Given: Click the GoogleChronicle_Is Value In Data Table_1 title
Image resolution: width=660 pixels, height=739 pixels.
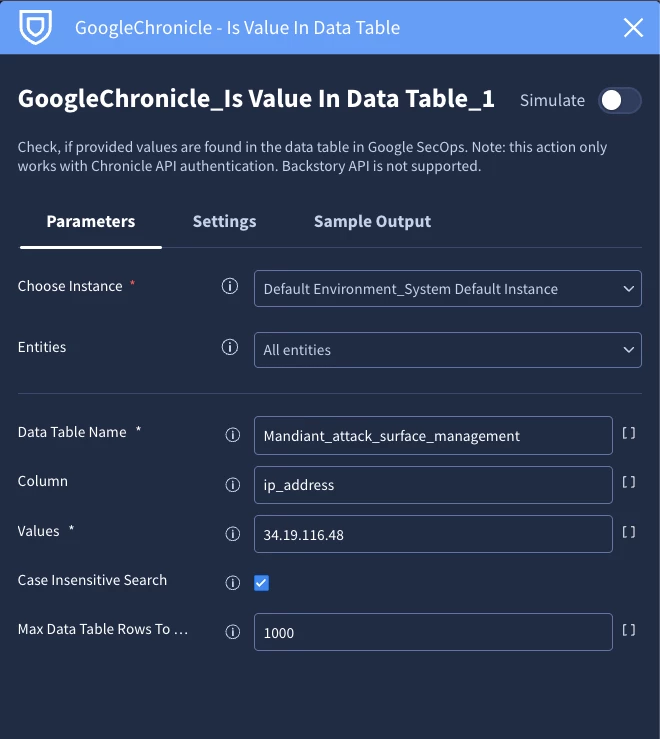Looking at the screenshot, I should tap(256, 99).
